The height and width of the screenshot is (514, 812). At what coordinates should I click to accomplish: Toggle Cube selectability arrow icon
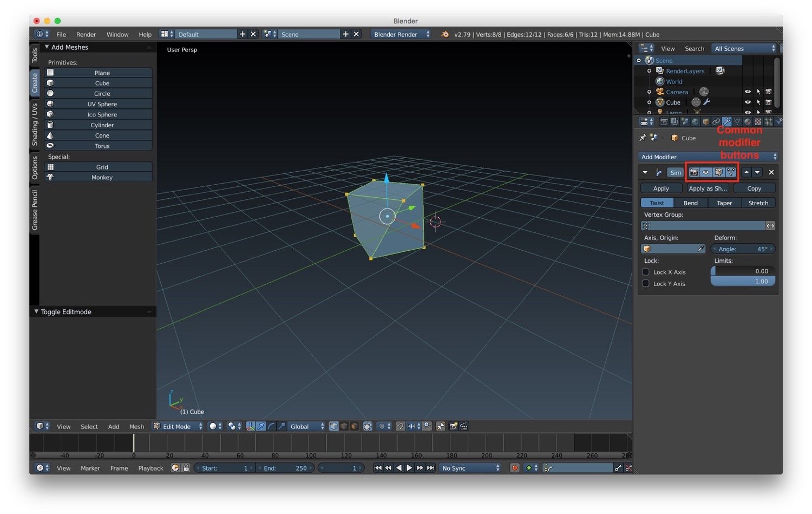(758, 102)
